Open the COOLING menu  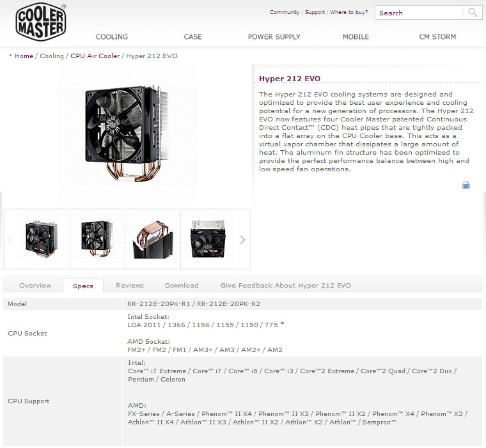click(x=111, y=37)
